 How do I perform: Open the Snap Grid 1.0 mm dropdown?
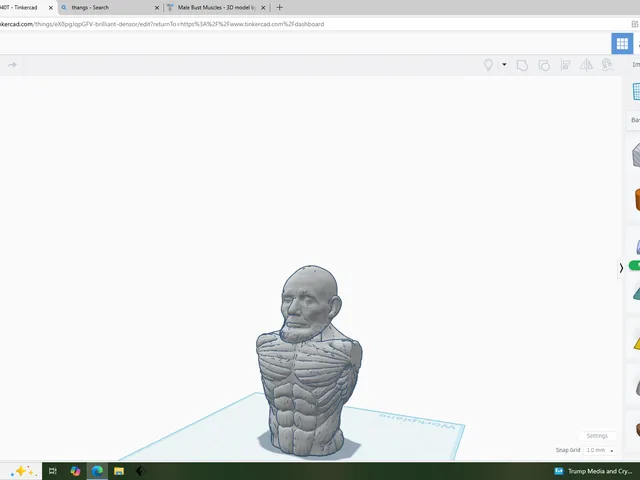pos(600,450)
